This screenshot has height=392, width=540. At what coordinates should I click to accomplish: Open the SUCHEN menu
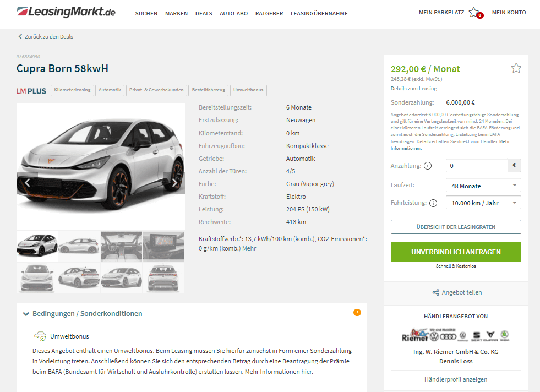coord(146,13)
